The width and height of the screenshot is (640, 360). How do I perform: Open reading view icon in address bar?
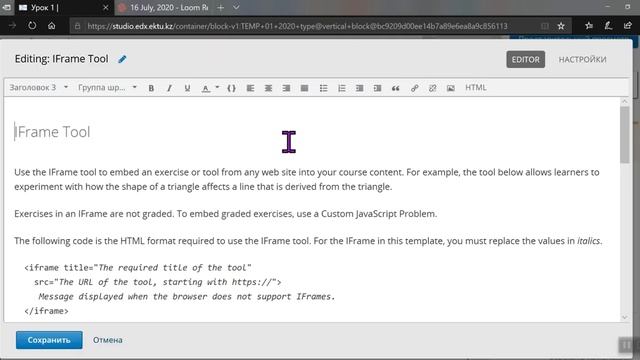pos(544,26)
